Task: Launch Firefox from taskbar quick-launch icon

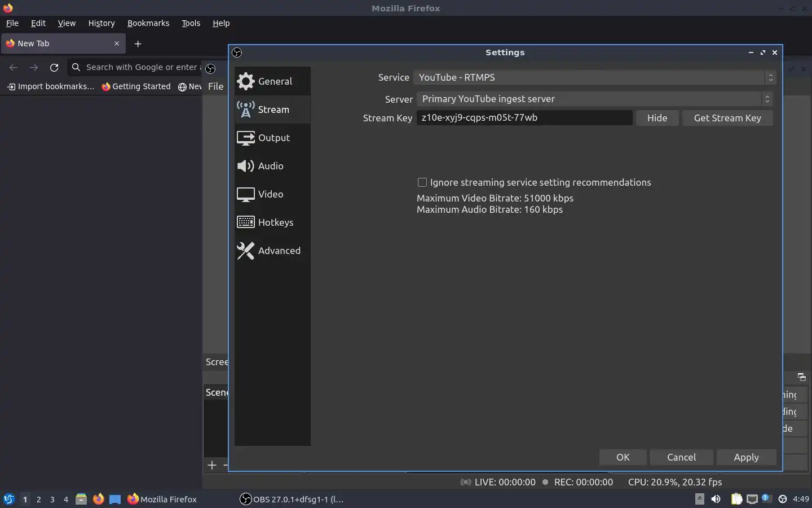Action: (x=98, y=499)
